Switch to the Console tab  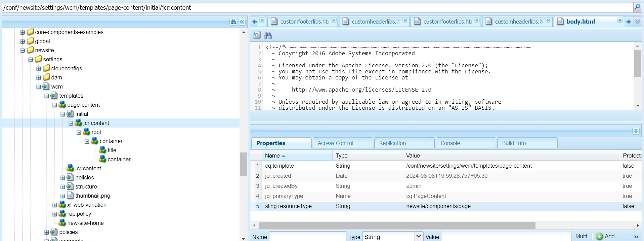(x=466, y=143)
